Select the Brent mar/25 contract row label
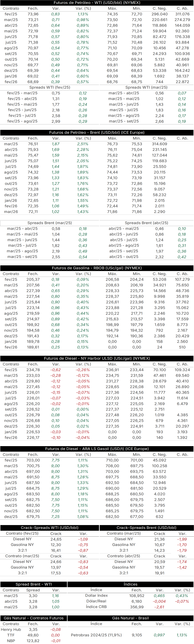Image resolution: width=194 pixels, height=644 pixels. [11, 144]
